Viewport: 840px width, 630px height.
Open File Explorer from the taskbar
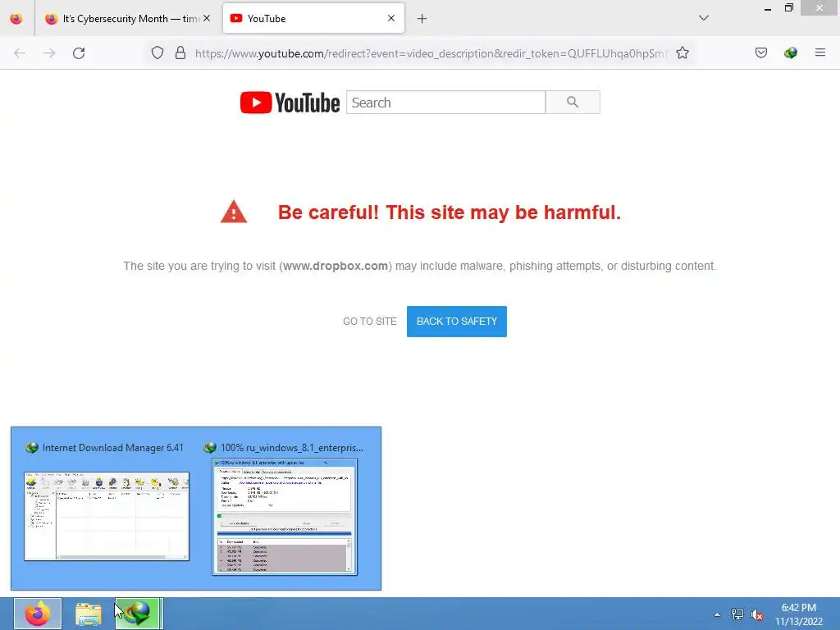(x=89, y=614)
